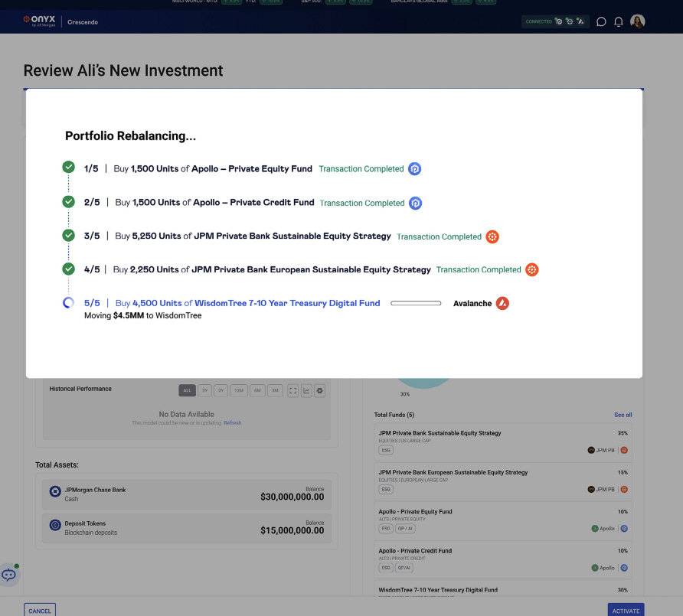Select the 12M time range

coord(239,390)
